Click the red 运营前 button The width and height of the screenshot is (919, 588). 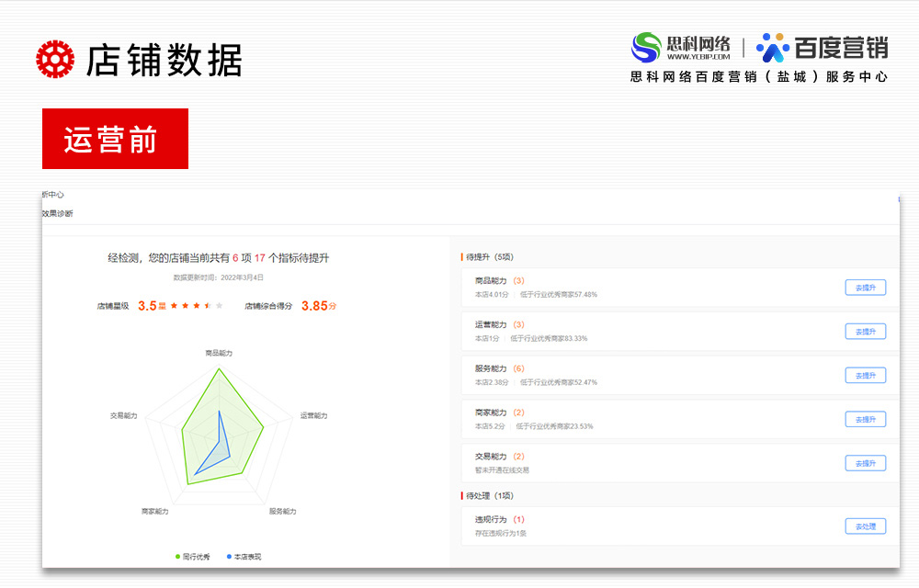(x=114, y=138)
